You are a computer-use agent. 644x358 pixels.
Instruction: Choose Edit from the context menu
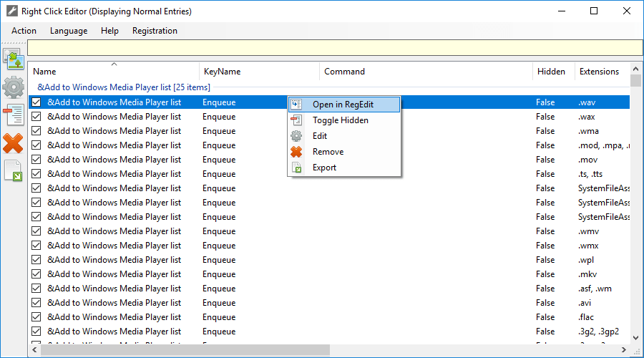click(344, 136)
